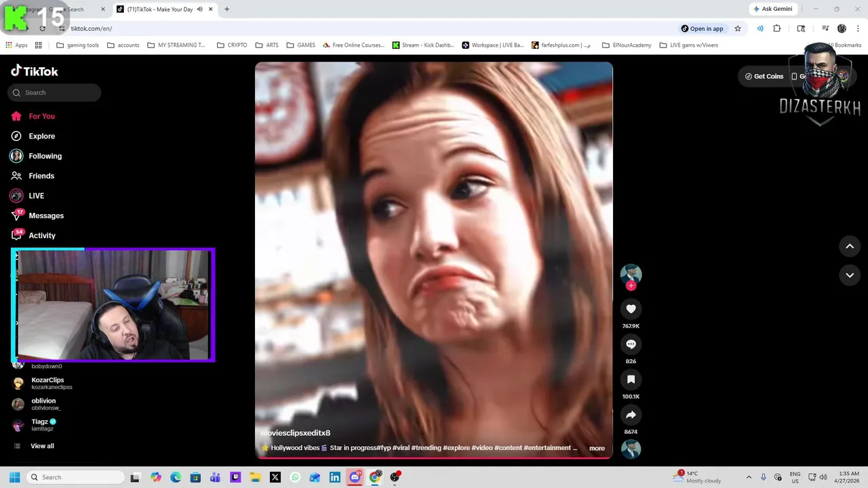Image resolution: width=868 pixels, height=488 pixels.
Task: Open the Apps bookmarks shortcut
Action: coord(17,45)
